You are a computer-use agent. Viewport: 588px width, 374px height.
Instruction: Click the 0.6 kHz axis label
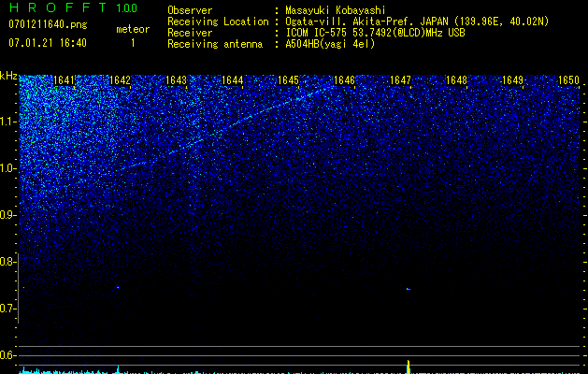[x=8, y=355]
